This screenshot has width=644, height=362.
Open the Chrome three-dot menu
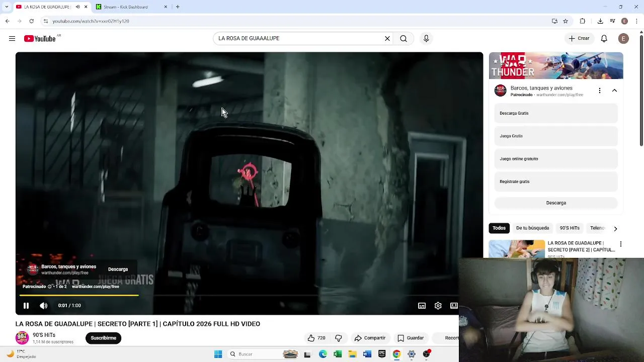(637, 21)
